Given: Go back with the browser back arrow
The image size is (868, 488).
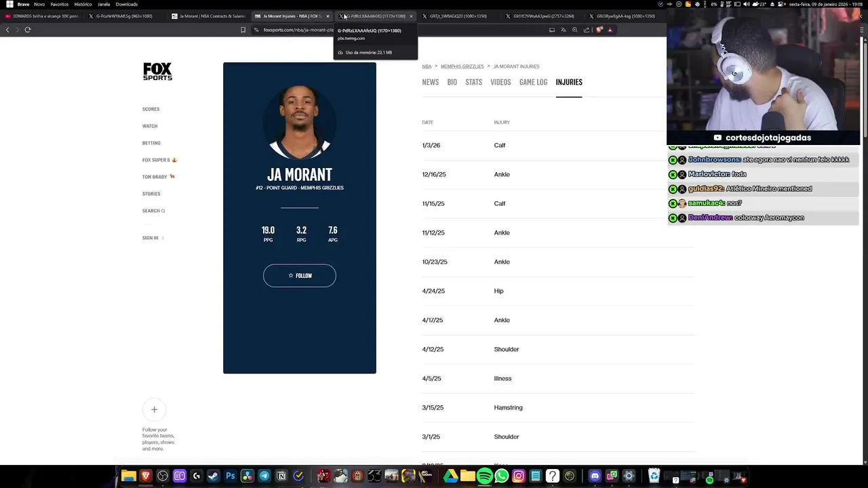Looking at the screenshot, I should pos(7,30).
